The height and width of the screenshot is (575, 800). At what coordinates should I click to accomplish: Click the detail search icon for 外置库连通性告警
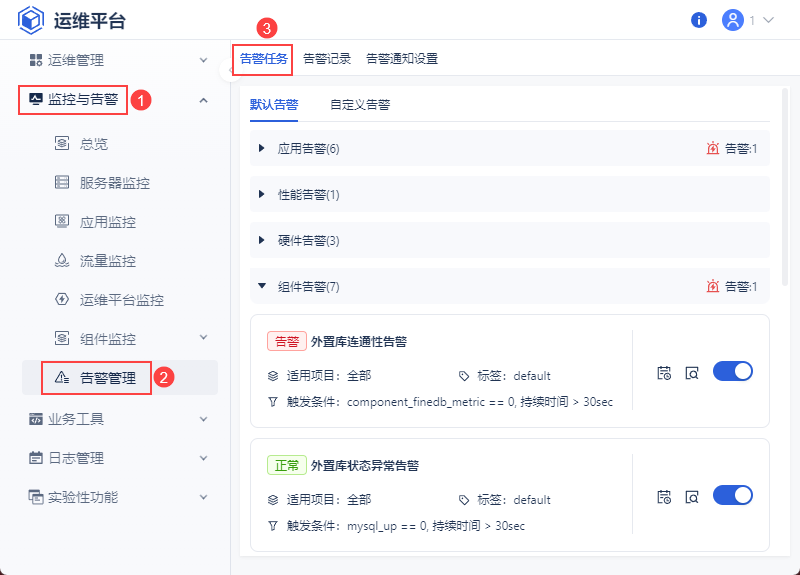pyautogui.click(x=692, y=372)
